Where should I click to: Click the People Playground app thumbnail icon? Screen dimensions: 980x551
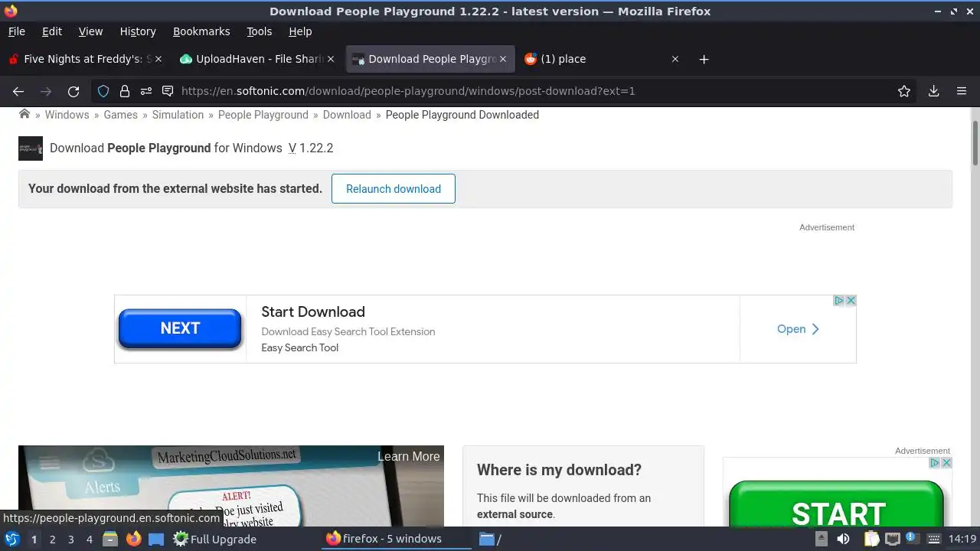[31, 148]
